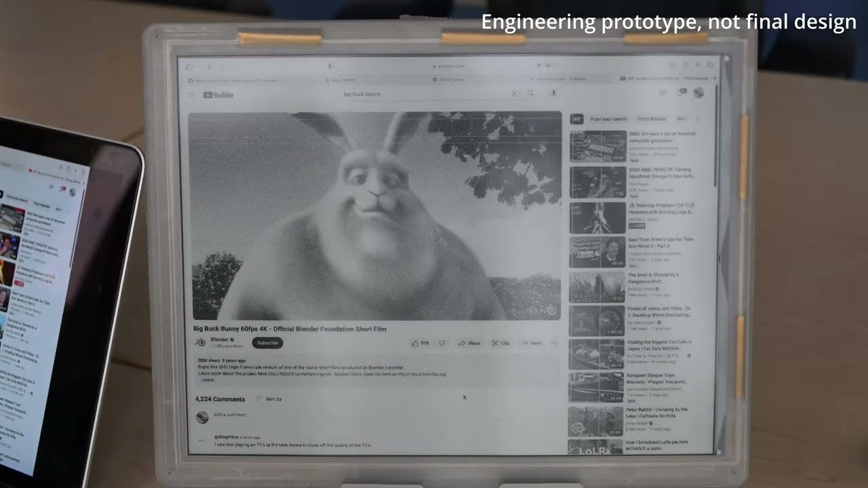Open the Create video icon
Viewport: 868px width, 488px height.
point(663,93)
